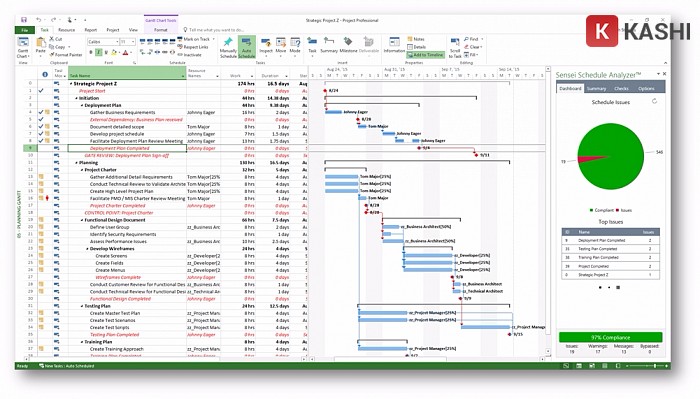Toggle Bold formatting button
700x399 pixels.
pos(91,53)
